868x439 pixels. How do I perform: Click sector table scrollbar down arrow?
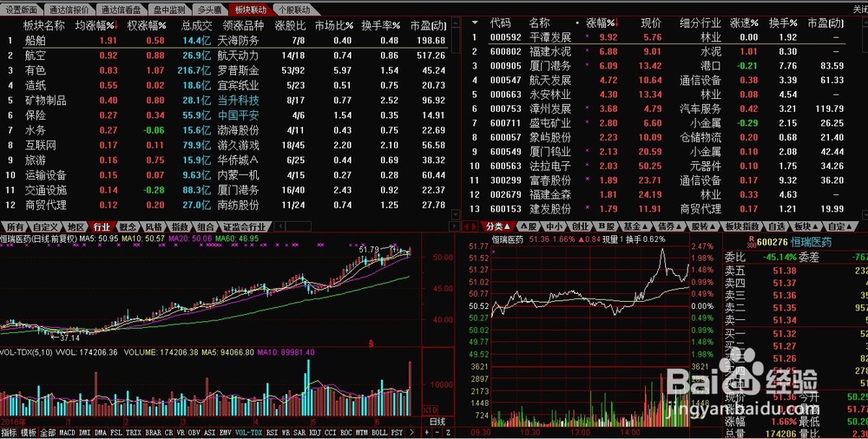[x=457, y=215]
